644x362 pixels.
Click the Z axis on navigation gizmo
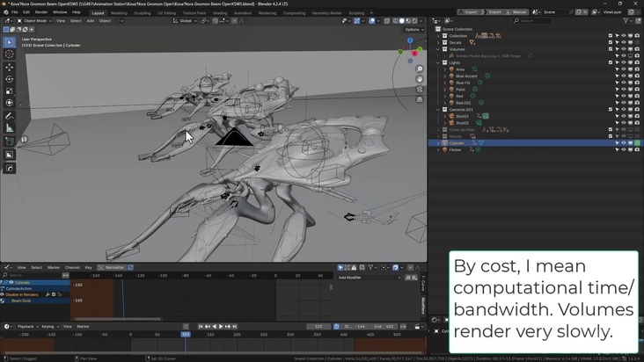(410, 40)
